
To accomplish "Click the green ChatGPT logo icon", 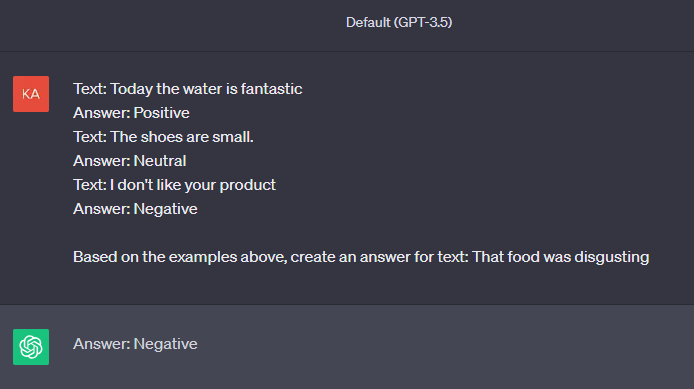I will pos(31,347).
